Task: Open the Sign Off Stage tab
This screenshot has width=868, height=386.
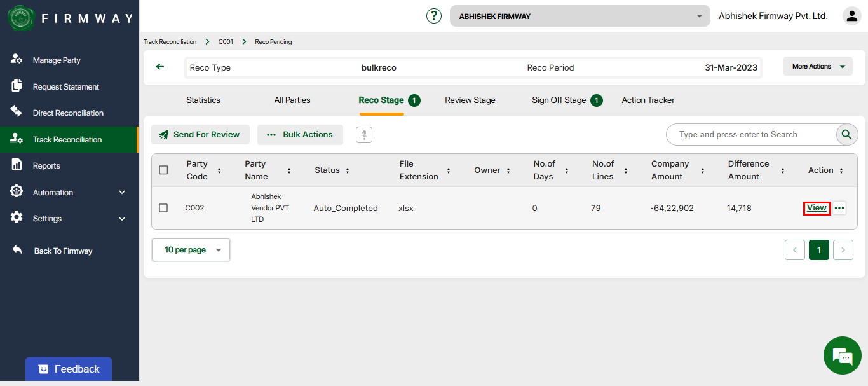Action: click(559, 100)
